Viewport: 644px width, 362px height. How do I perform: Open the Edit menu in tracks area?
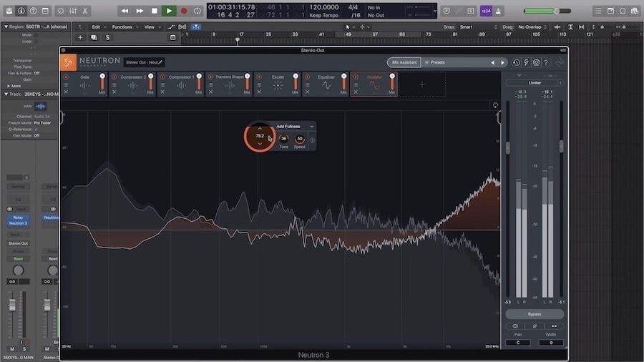pyautogui.click(x=97, y=26)
